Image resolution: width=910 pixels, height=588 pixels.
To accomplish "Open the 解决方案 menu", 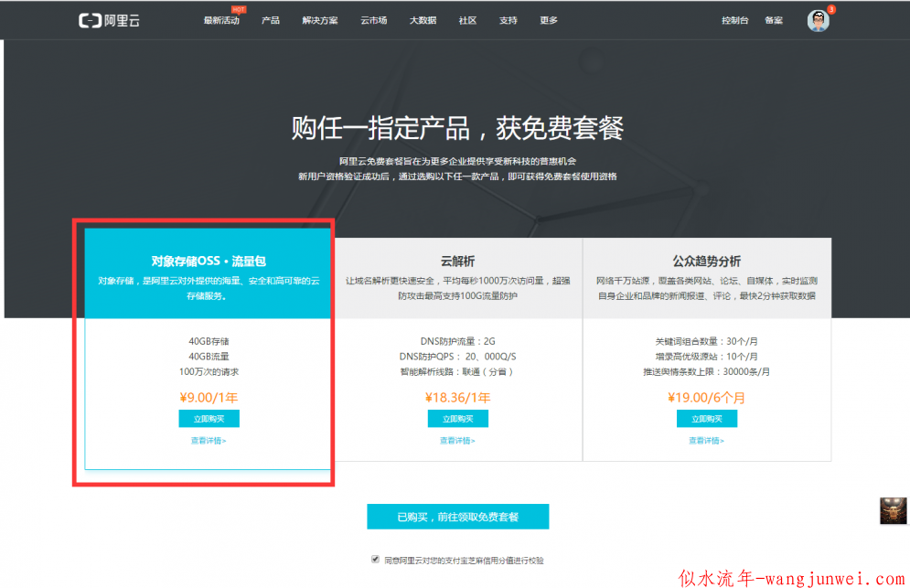I will point(320,20).
